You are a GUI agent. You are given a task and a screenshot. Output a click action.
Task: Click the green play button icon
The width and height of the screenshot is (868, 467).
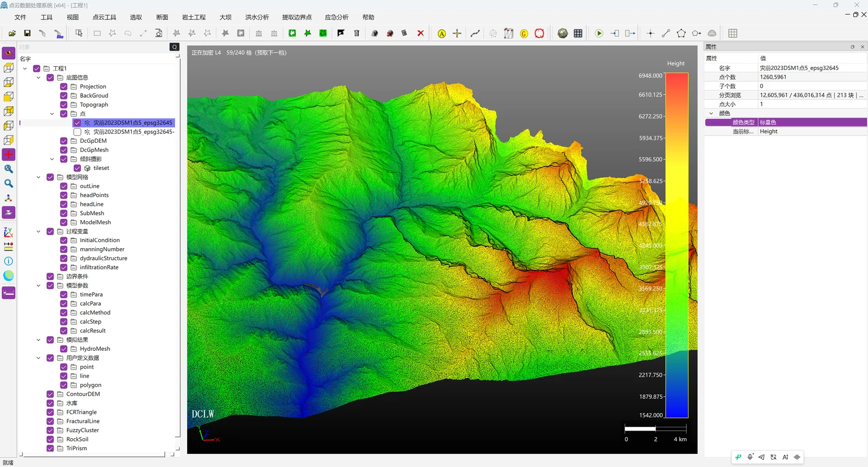(x=599, y=33)
